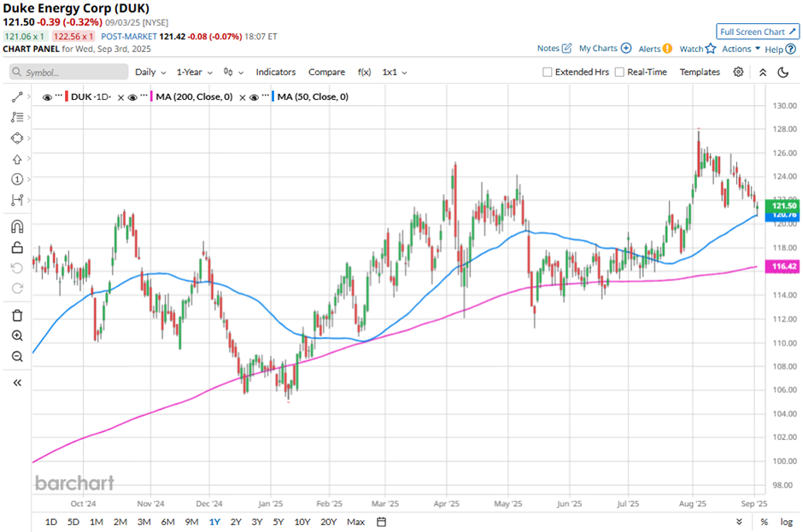Open the date range calendar icon
This screenshot has width=803, height=532.
point(382,522)
